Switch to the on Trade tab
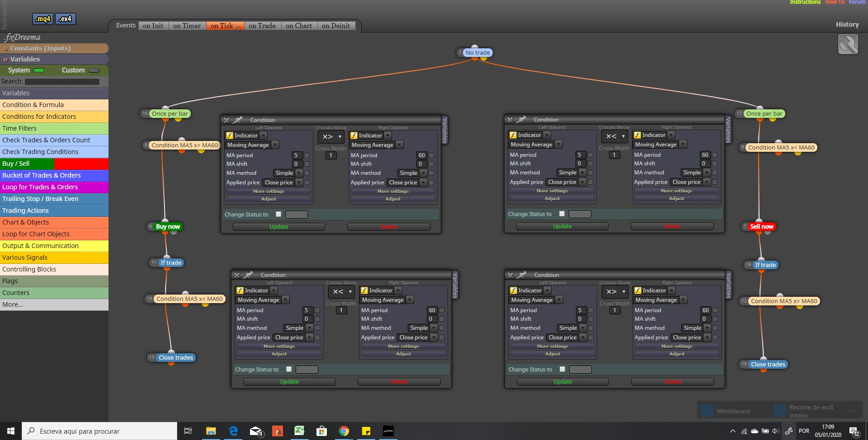This screenshot has width=868, height=440. pyautogui.click(x=262, y=26)
